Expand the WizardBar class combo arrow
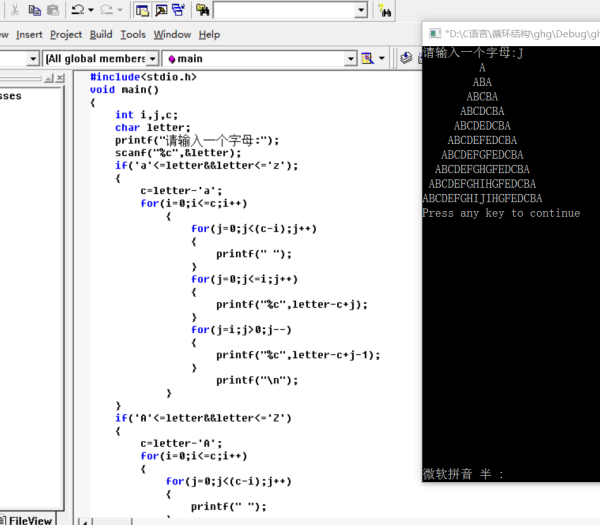 [x=33, y=59]
